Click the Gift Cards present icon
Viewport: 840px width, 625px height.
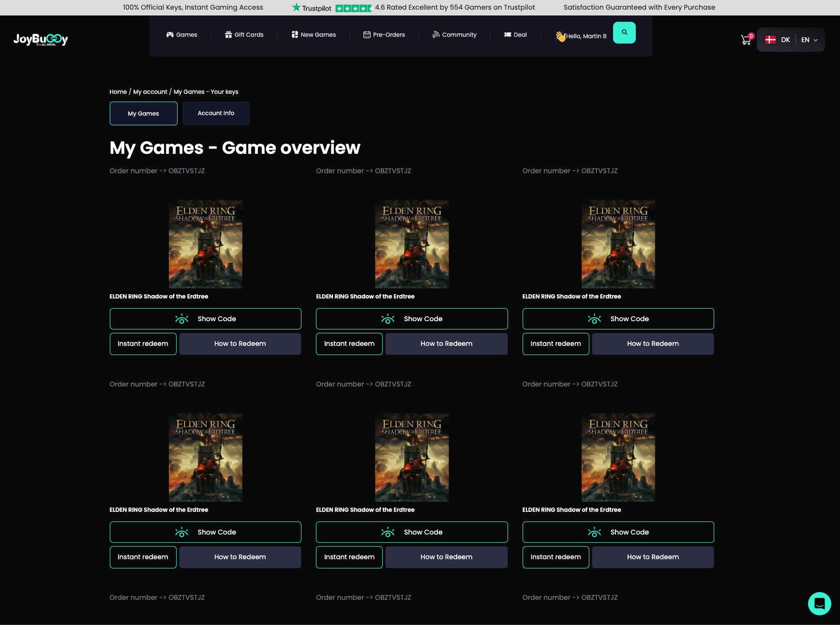228,35
